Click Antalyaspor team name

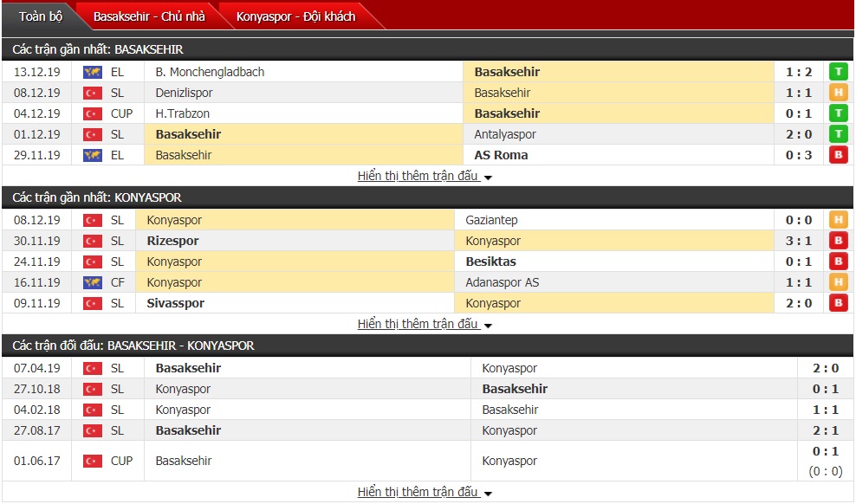[505, 134]
